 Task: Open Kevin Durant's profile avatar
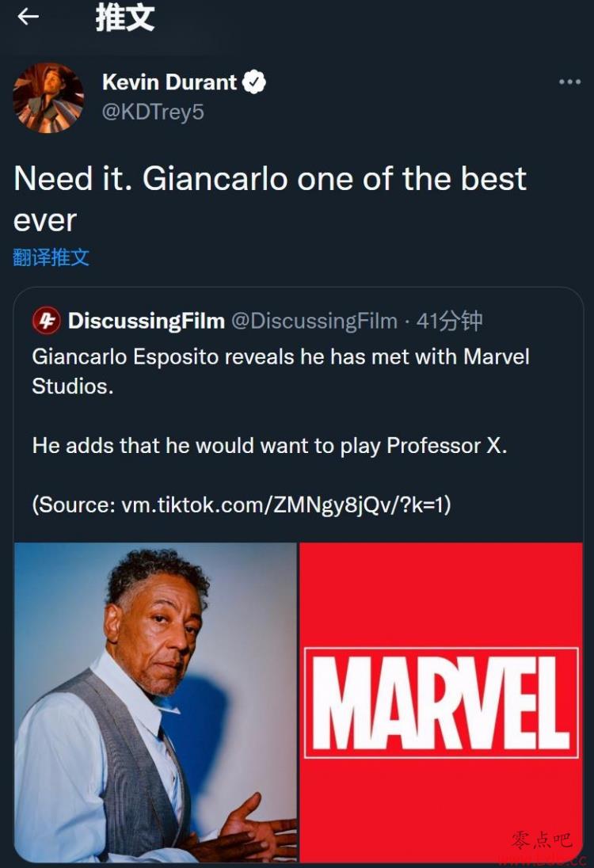coord(49,98)
